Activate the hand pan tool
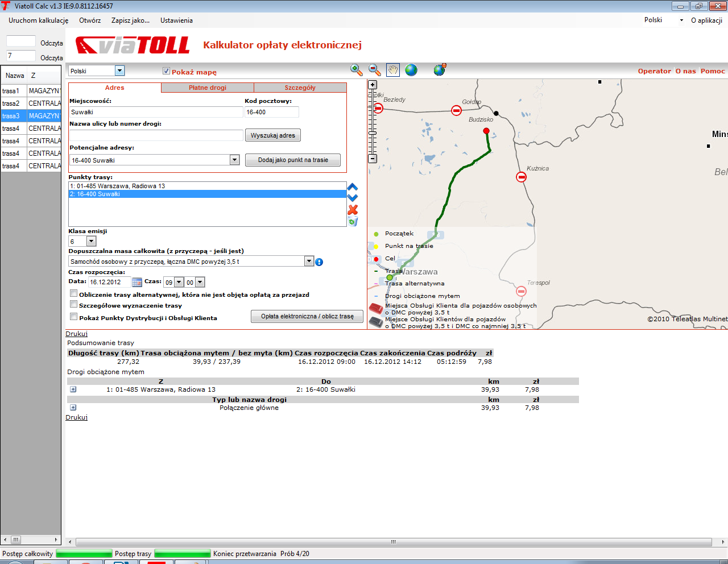The height and width of the screenshot is (564, 728). click(393, 70)
